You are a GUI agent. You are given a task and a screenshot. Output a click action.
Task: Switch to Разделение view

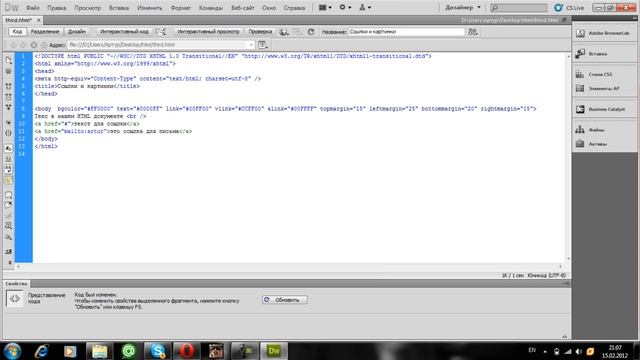[x=45, y=31]
